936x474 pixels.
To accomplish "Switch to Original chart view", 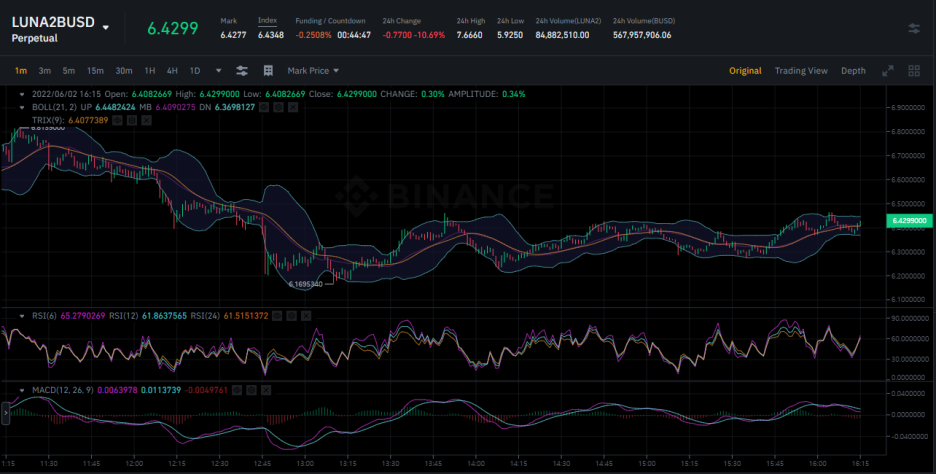I will 745,70.
